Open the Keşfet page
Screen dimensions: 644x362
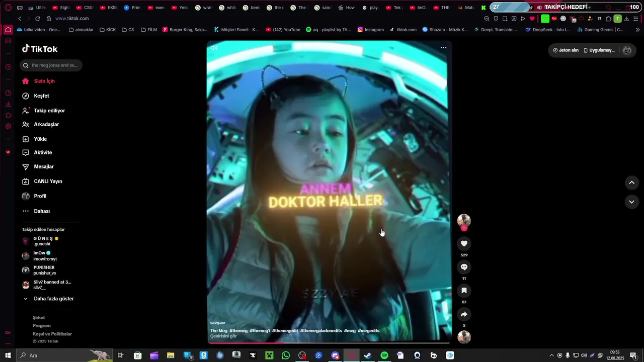point(36,96)
